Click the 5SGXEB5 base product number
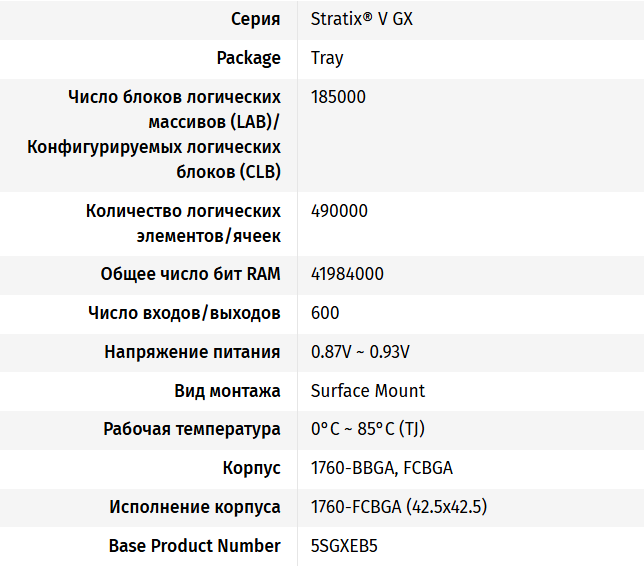 tap(344, 546)
